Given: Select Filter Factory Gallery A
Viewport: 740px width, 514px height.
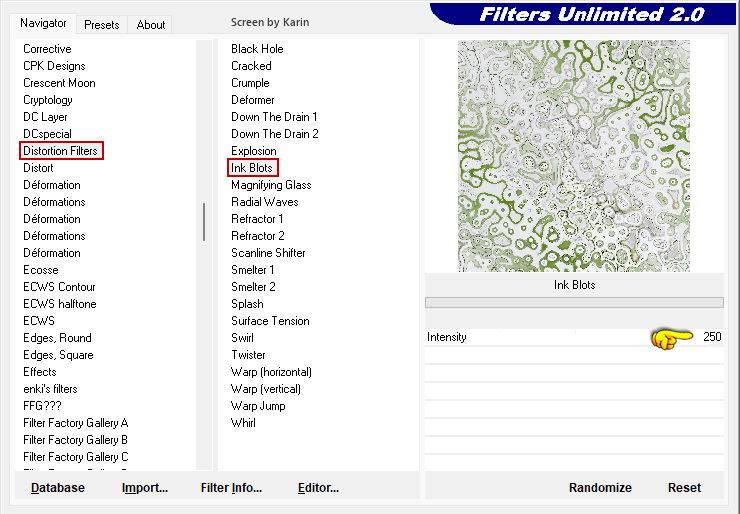Looking at the screenshot, I should click(x=76, y=423).
